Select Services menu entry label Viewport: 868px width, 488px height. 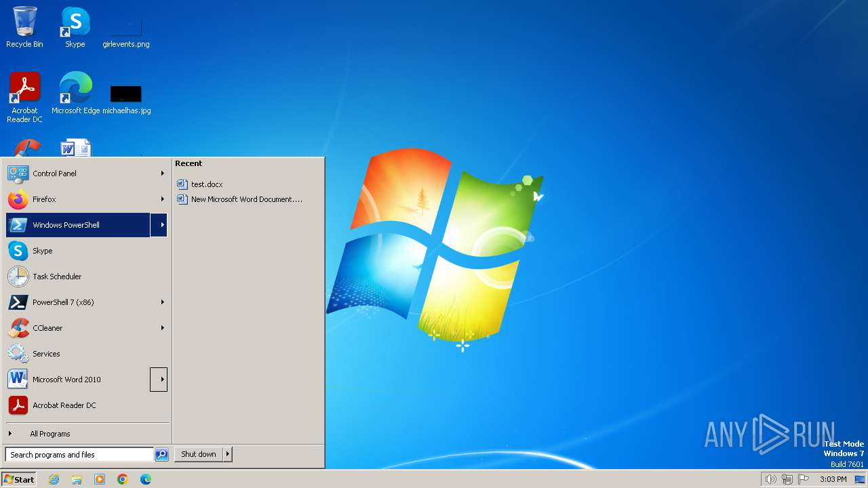(46, 354)
